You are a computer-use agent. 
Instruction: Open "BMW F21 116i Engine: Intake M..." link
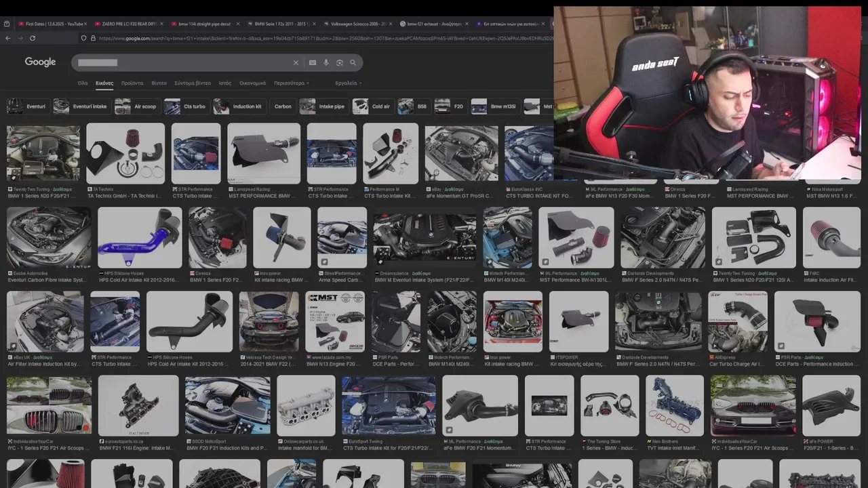point(138,448)
